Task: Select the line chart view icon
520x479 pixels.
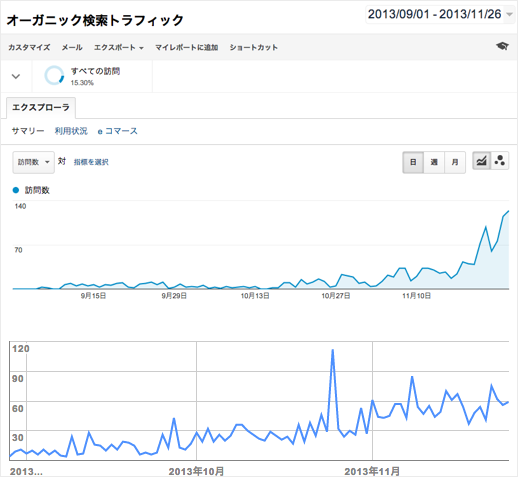Action: (x=481, y=161)
